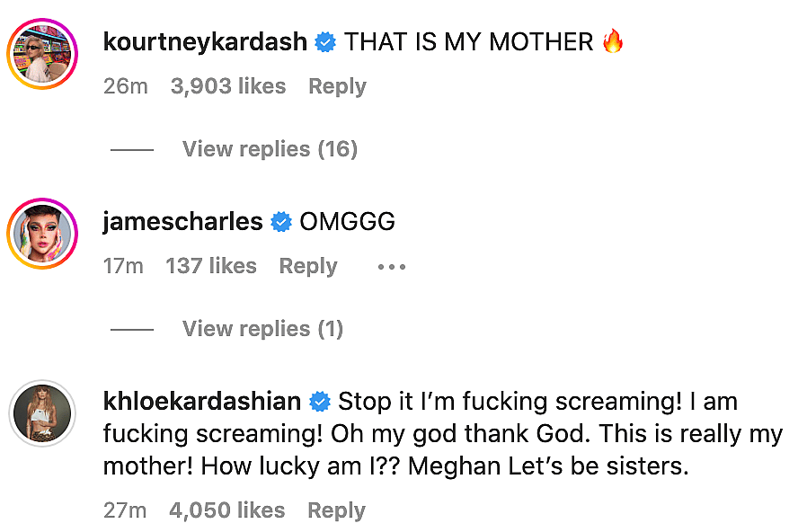Expand the 16 replies to kourtneykardash
Viewport: 798px width, 532px height.
click(x=270, y=149)
